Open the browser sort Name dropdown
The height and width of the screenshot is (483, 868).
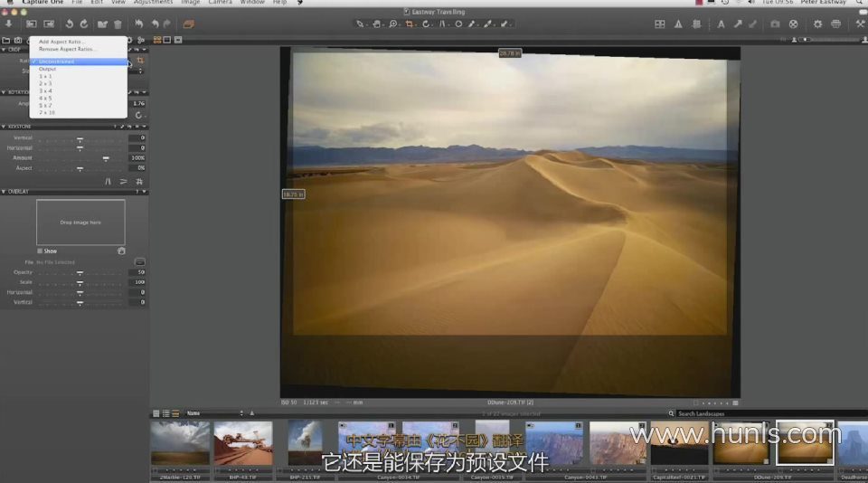[213, 413]
